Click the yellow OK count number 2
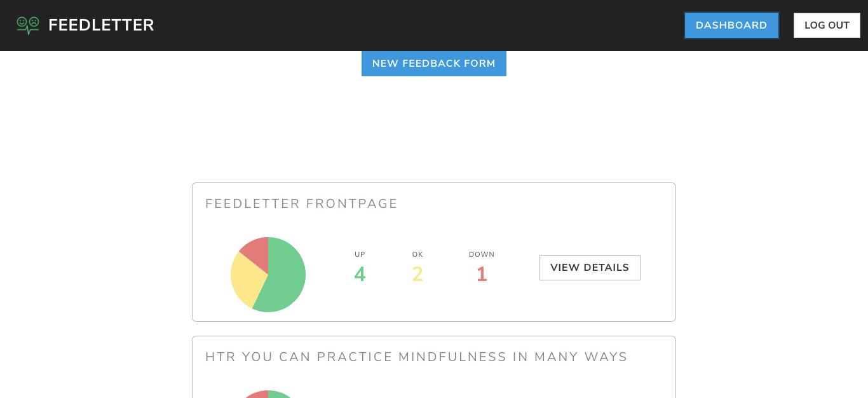The width and height of the screenshot is (868, 398). pyautogui.click(x=417, y=274)
